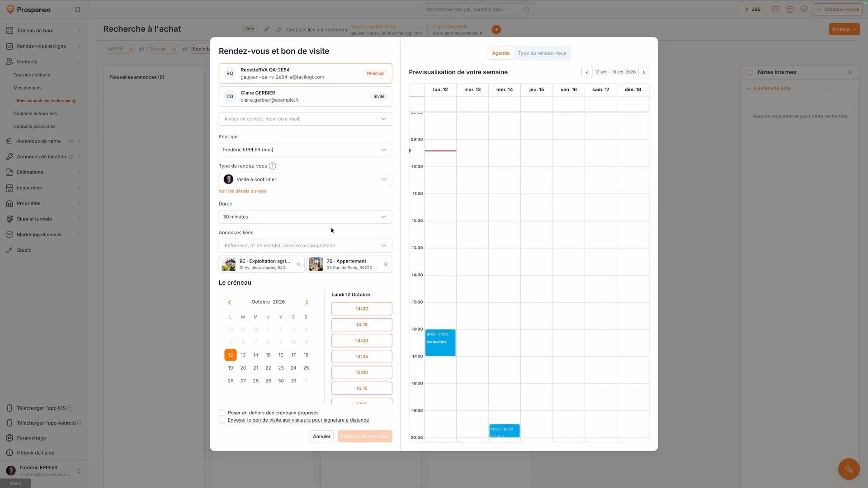
Task: Click Création rapide button
Action: click(x=838, y=9)
